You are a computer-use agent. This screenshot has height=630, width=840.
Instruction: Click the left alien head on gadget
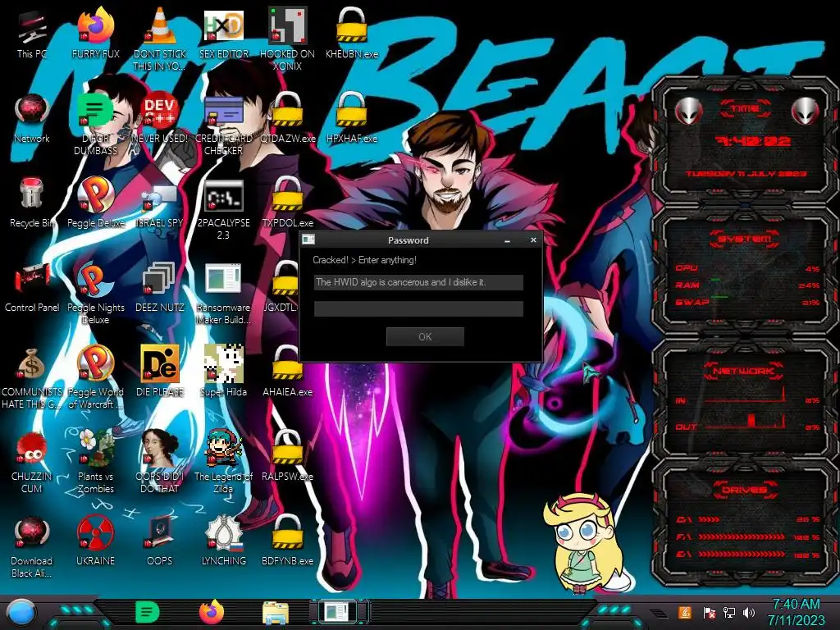pos(688,111)
